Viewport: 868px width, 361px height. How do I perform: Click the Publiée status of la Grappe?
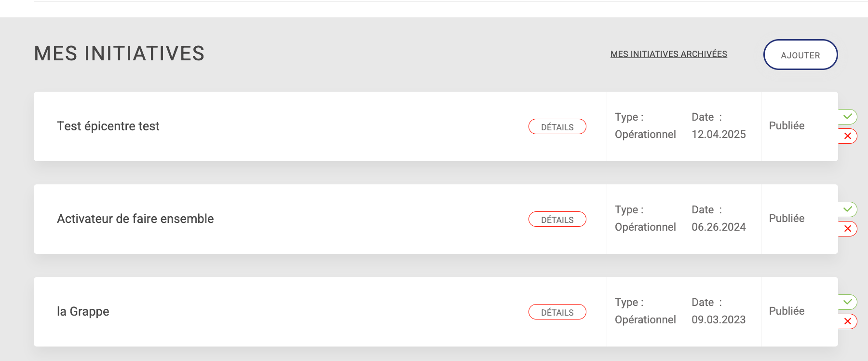(x=787, y=311)
